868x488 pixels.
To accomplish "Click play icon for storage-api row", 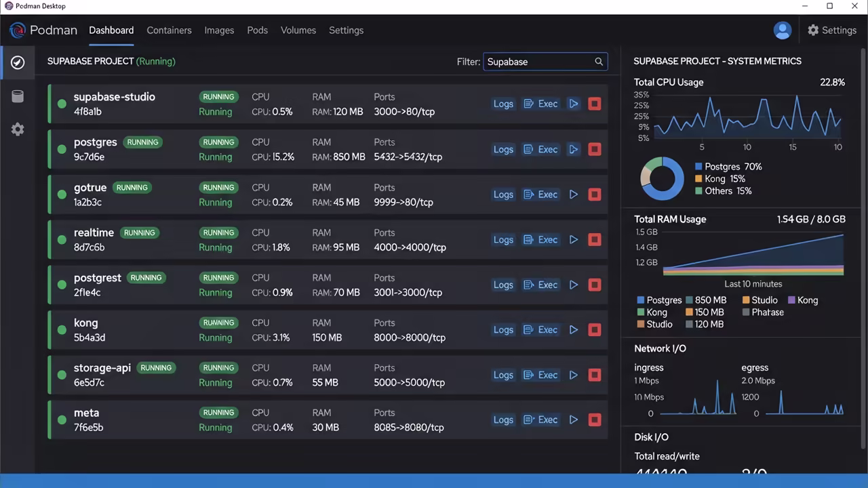I will (574, 375).
